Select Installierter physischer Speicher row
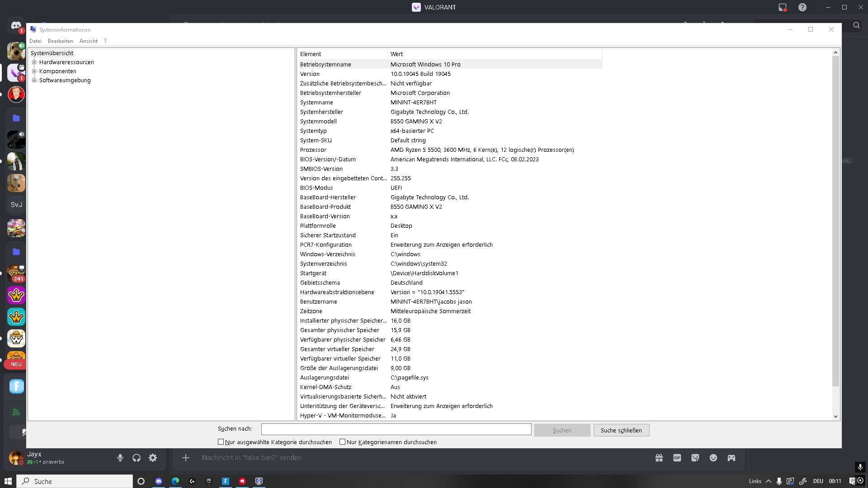868x488 pixels. coord(450,320)
